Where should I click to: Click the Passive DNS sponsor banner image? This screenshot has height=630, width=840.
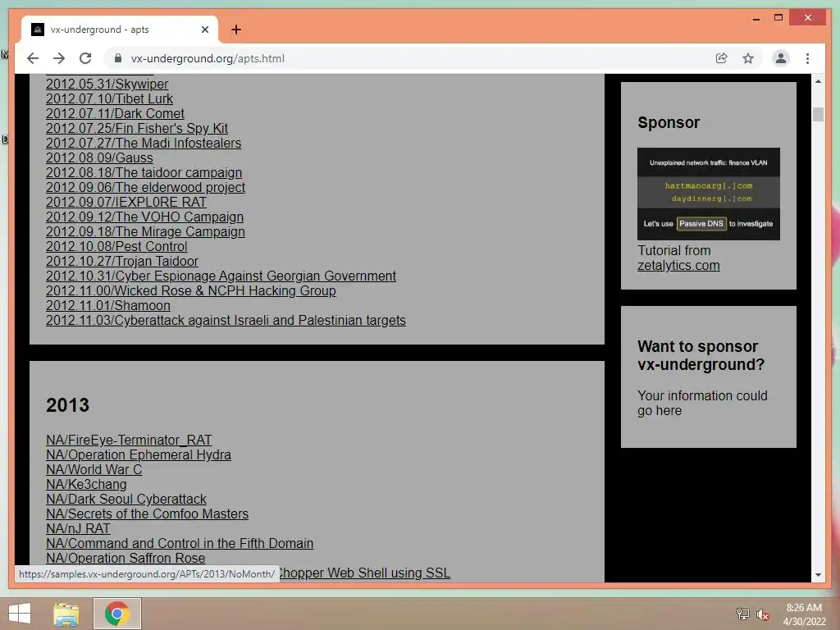point(708,194)
